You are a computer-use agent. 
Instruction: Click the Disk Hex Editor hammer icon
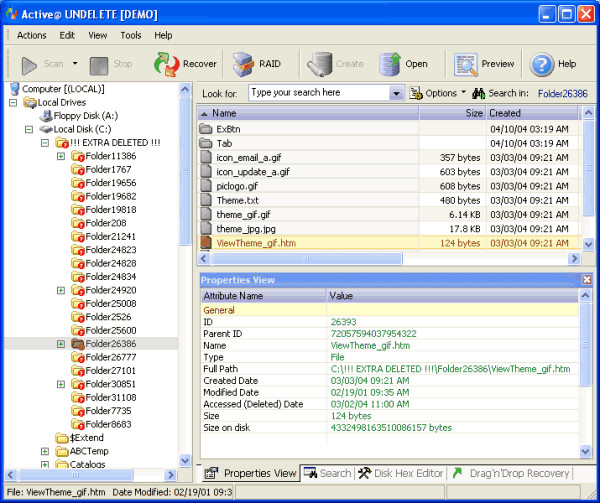pos(365,473)
